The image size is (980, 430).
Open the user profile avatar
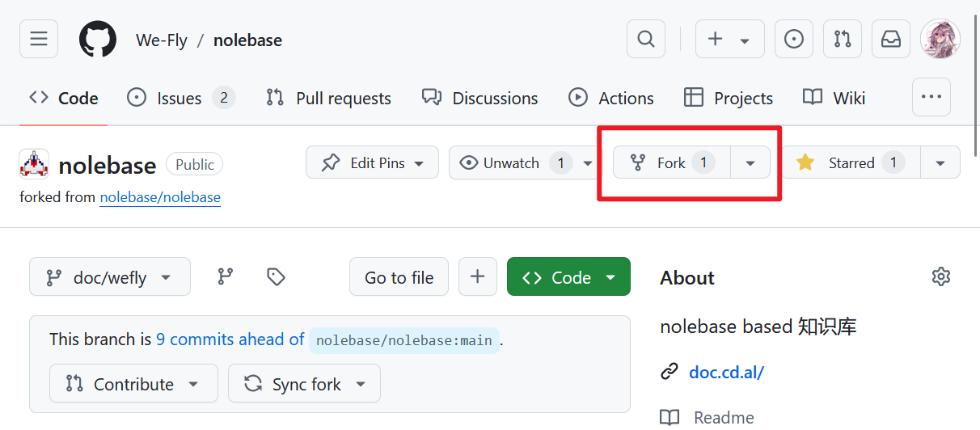click(x=940, y=40)
